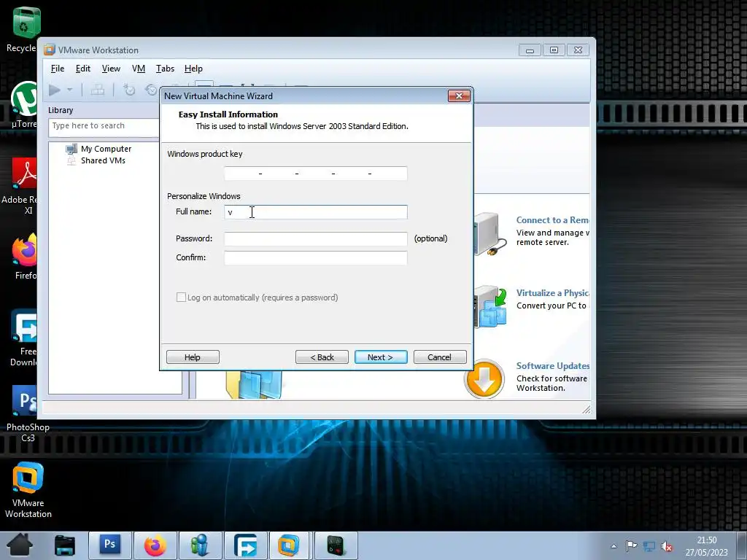Open the Help menu in the menu bar
This screenshot has height=560, width=747.
click(193, 69)
